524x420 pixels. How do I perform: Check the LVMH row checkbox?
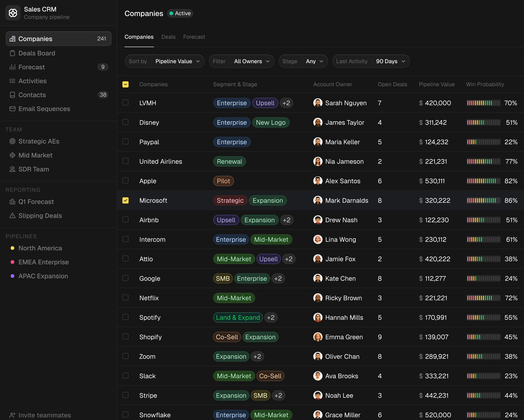[x=125, y=102]
